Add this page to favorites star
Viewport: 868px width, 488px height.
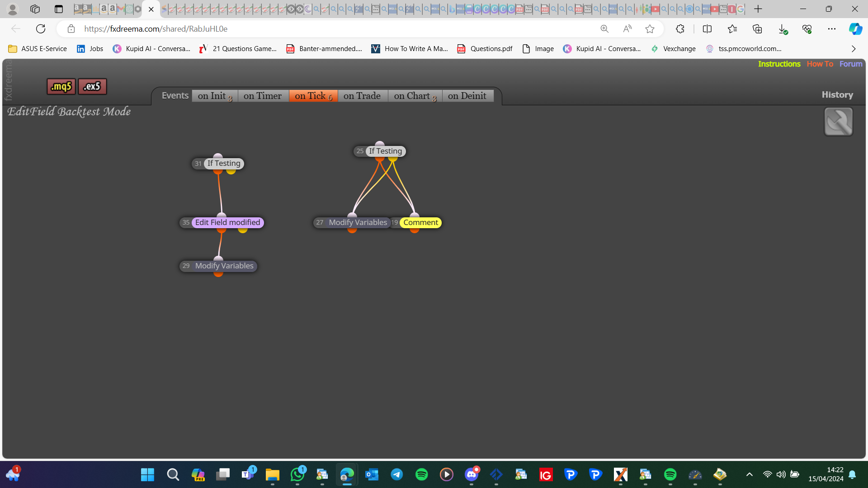point(650,29)
